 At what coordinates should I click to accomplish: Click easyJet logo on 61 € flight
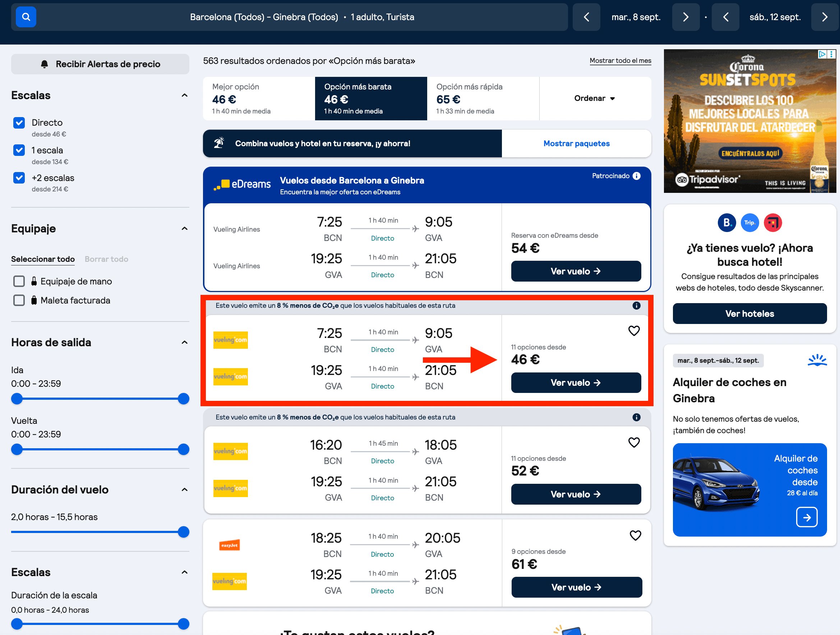point(230,545)
